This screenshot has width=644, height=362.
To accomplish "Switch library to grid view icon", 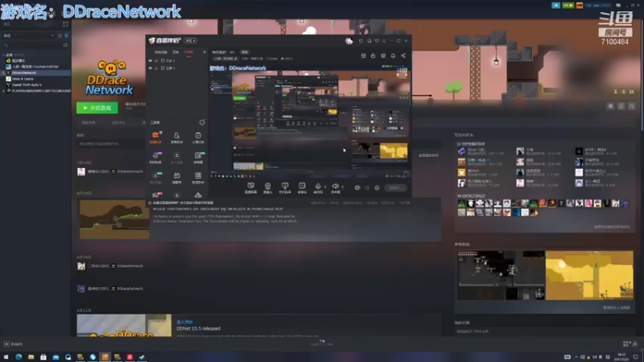I will coord(65,25).
